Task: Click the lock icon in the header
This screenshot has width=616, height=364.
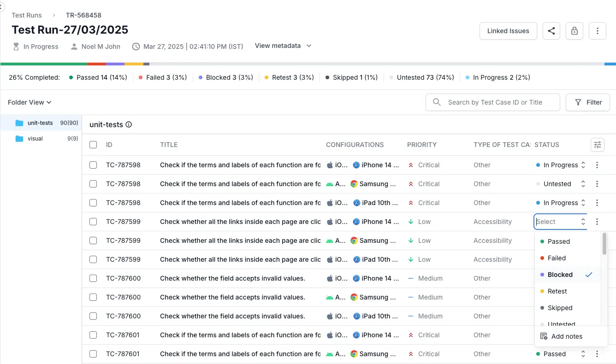Action: pos(574,31)
